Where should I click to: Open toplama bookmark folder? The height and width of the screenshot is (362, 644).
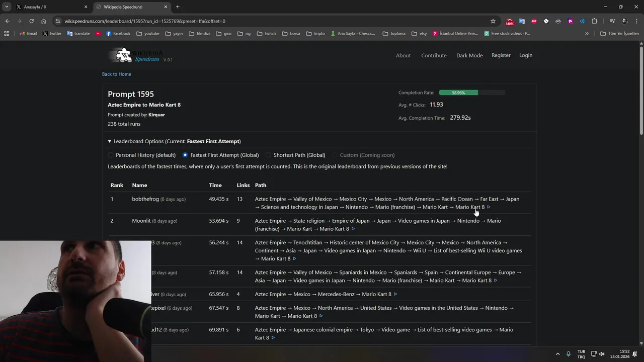point(394,34)
